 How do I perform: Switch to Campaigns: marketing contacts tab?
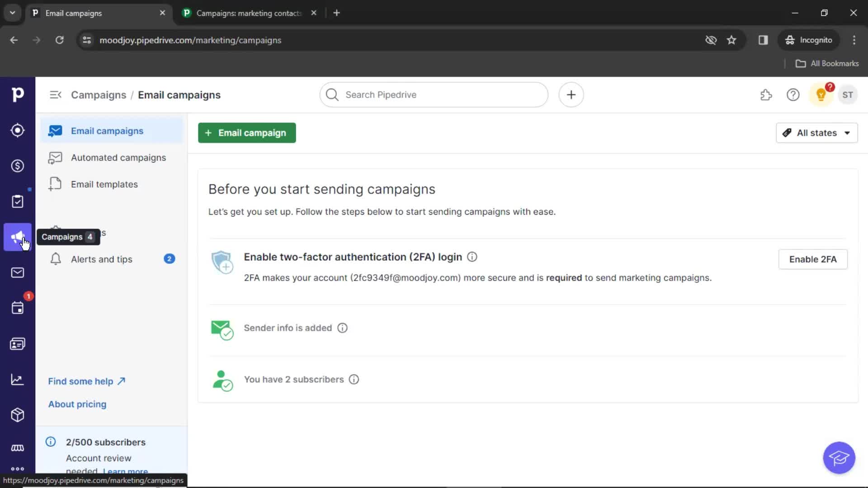(x=249, y=13)
